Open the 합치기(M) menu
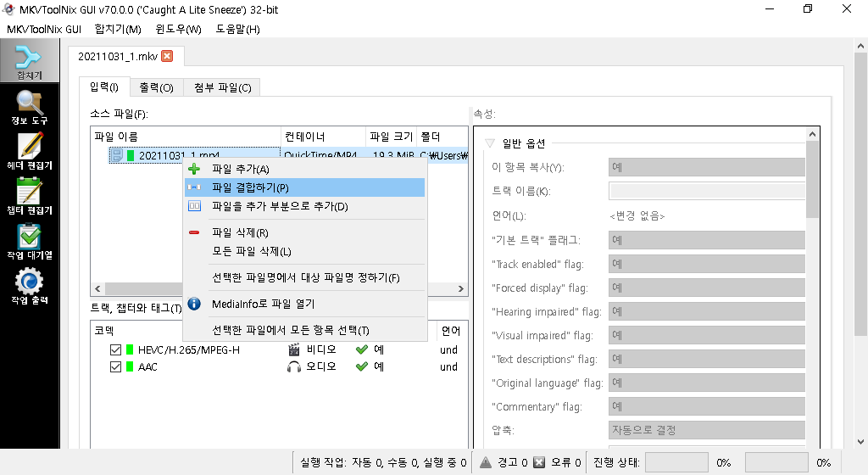The height and width of the screenshot is (475, 868). tap(118, 30)
